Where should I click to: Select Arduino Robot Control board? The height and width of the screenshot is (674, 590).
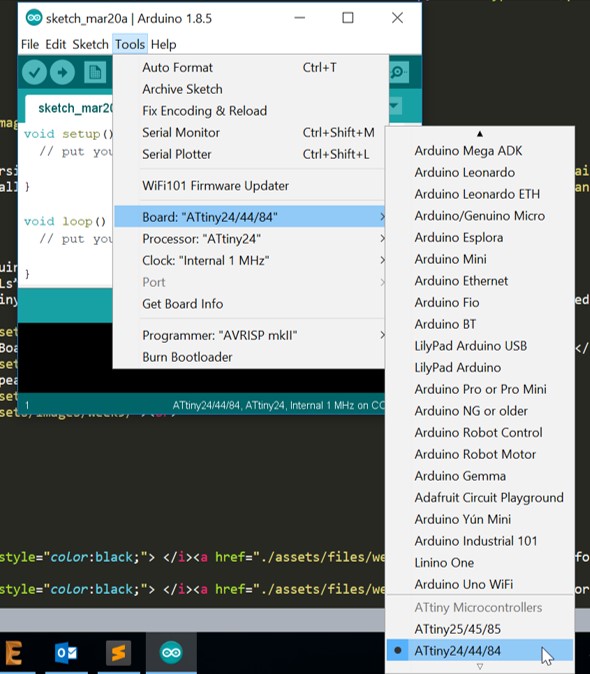(480, 432)
